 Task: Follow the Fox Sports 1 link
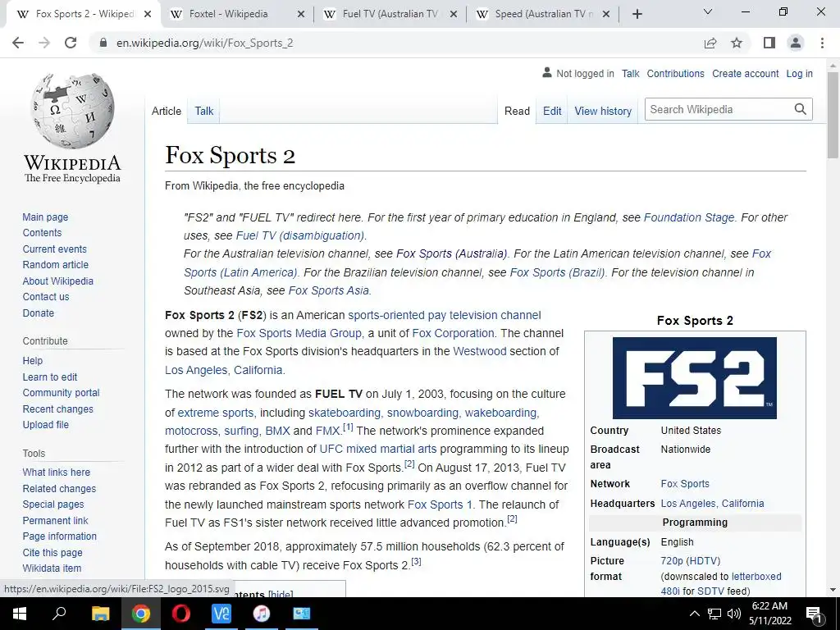click(440, 504)
